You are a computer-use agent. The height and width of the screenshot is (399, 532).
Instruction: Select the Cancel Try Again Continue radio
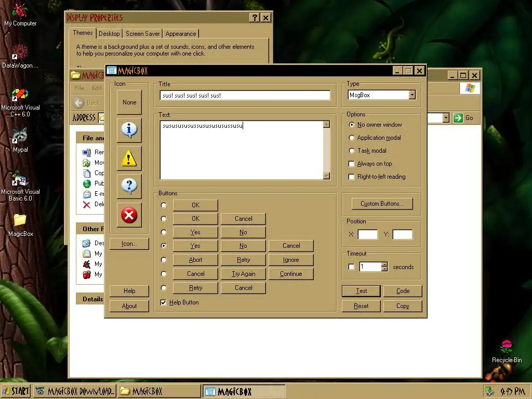pos(164,273)
